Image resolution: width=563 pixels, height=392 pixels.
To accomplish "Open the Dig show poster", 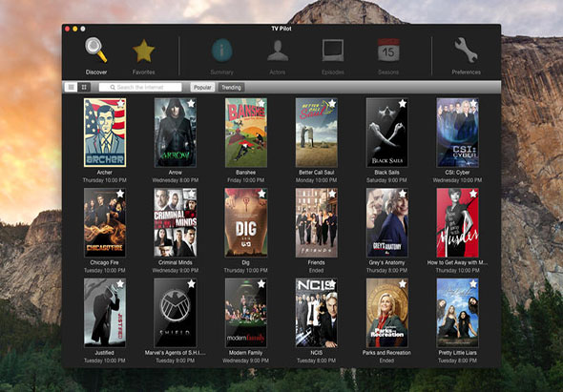I will click(x=246, y=222).
